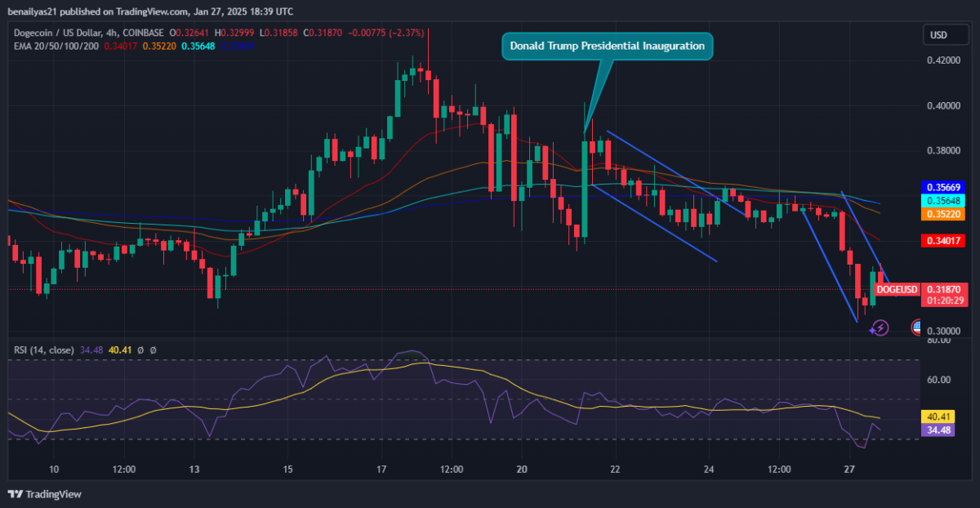Click the blue 0.35669 EMA price label

point(944,187)
